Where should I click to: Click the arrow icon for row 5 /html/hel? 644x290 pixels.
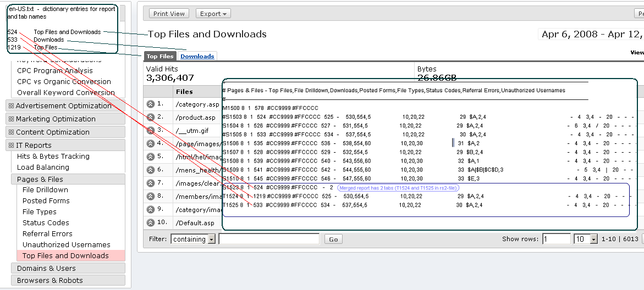(x=150, y=157)
